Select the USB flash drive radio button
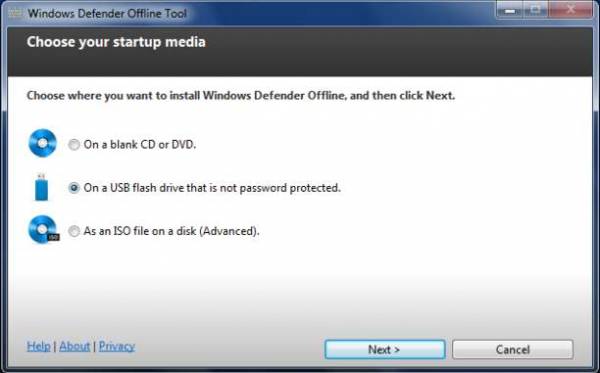Image resolution: width=600 pixels, height=373 pixels. tap(74, 188)
